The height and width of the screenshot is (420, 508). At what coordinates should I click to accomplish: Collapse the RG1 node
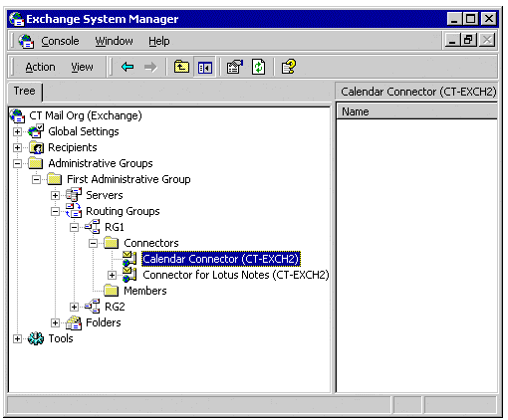(74, 227)
